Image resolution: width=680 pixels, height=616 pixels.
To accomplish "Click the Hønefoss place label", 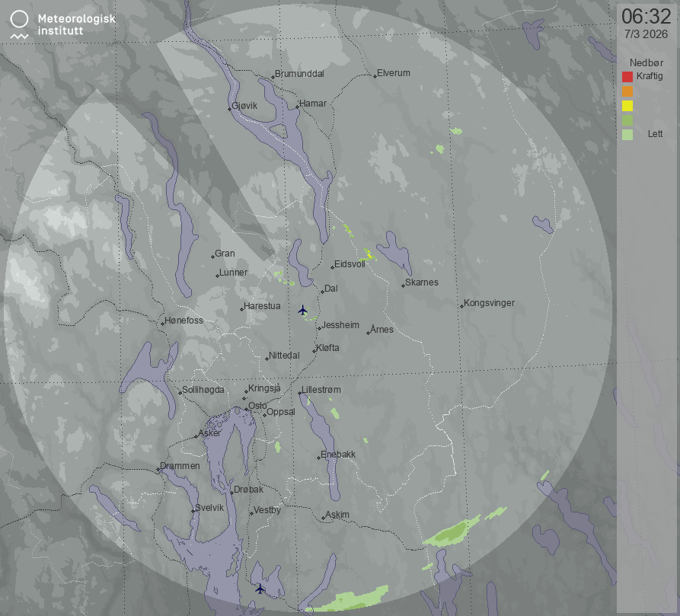I will (x=184, y=321).
